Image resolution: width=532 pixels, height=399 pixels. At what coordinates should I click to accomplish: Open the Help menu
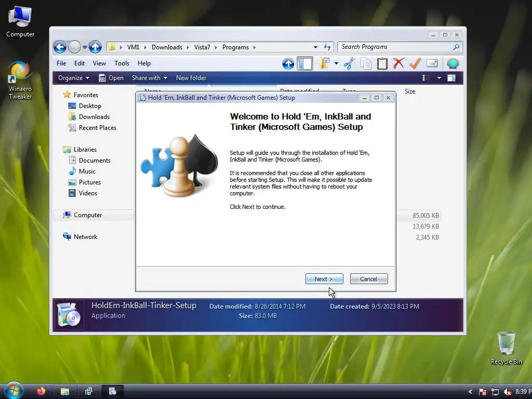[144, 63]
